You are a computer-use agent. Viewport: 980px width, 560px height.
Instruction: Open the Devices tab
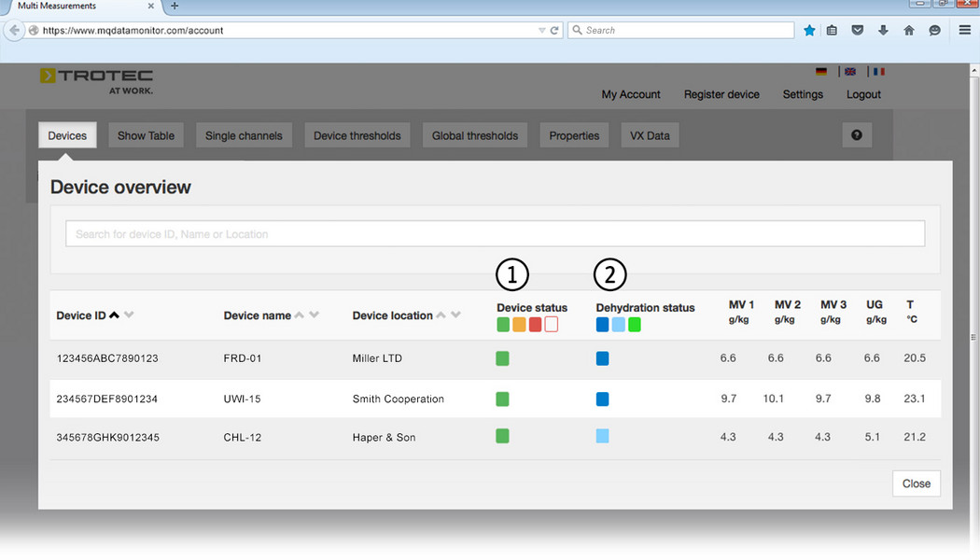(x=67, y=135)
